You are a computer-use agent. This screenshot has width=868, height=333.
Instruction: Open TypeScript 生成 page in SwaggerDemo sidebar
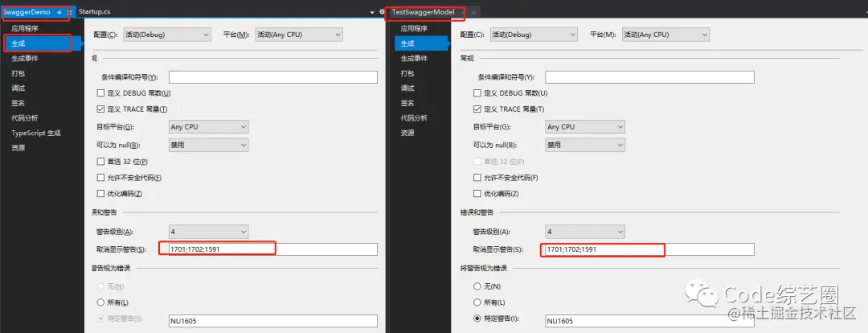pyautogui.click(x=36, y=133)
